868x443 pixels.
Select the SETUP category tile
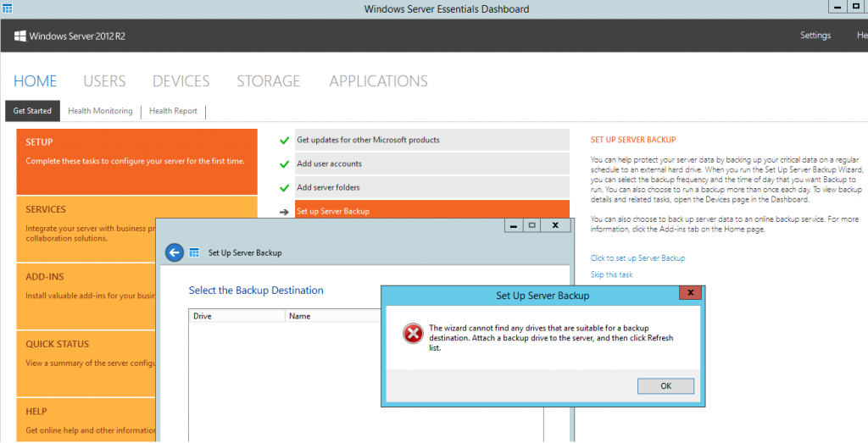136,162
